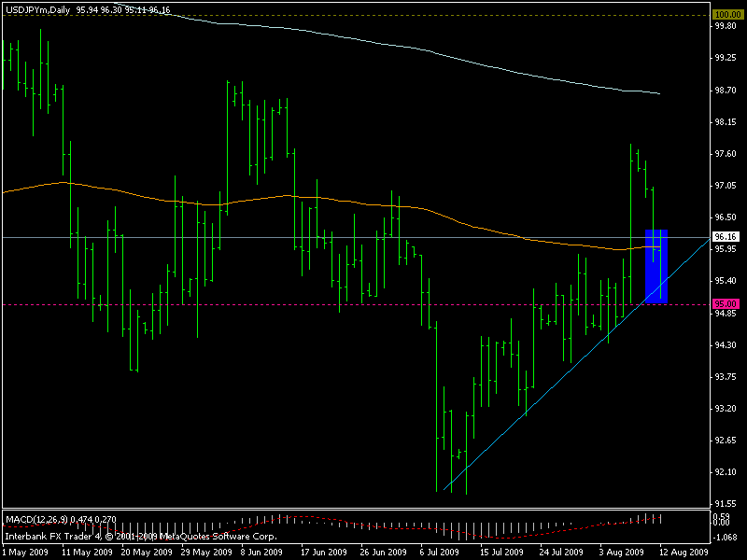This screenshot has width=747, height=560.
Task: Click the 1 May 2009 date label
Action: (25, 553)
